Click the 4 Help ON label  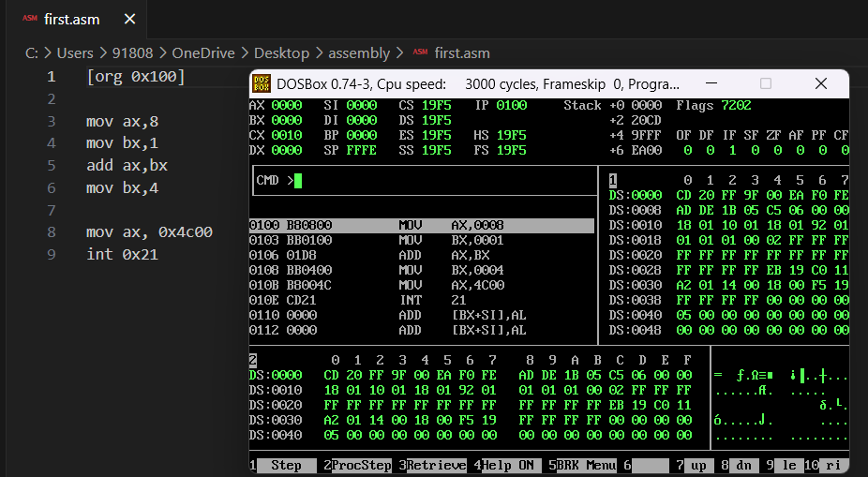tap(507, 466)
